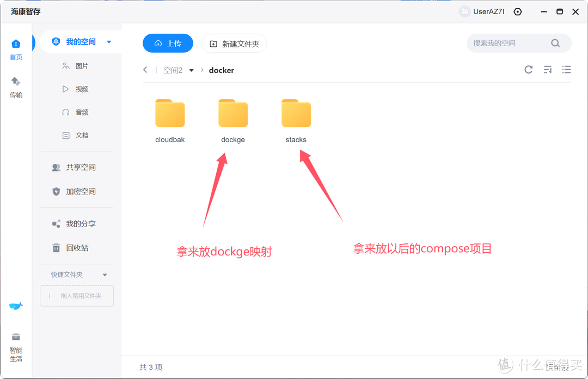Open the 空间2 breadcrumb dropdown

coord(191,70)
